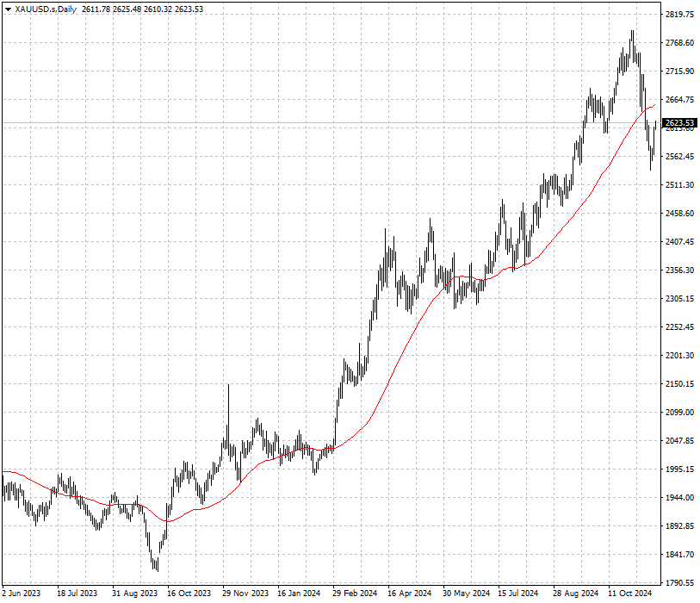700x603 pixels.
Task: Click the 2819.75 price axis label
Action: 679,15
